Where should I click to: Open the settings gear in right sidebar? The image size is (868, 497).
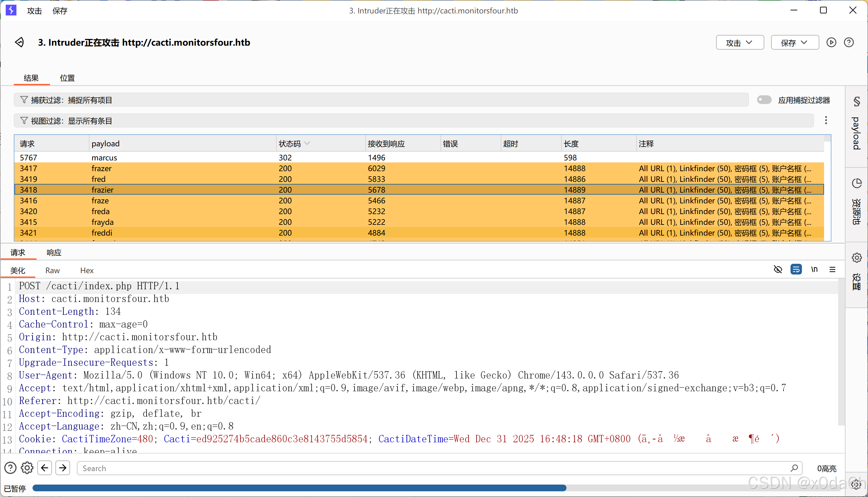tap(856, 258)
